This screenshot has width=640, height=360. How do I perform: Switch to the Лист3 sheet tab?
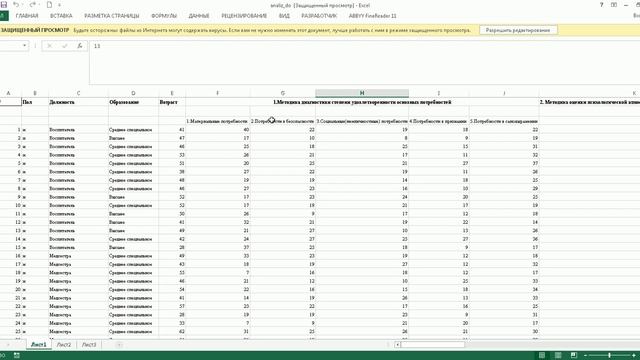(89, 345)
